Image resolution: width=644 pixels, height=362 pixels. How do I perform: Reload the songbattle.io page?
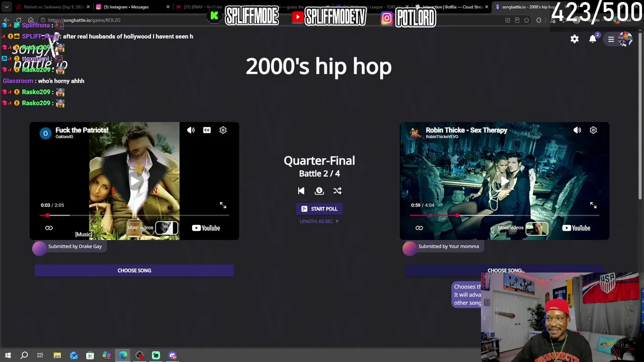point(19,20)
